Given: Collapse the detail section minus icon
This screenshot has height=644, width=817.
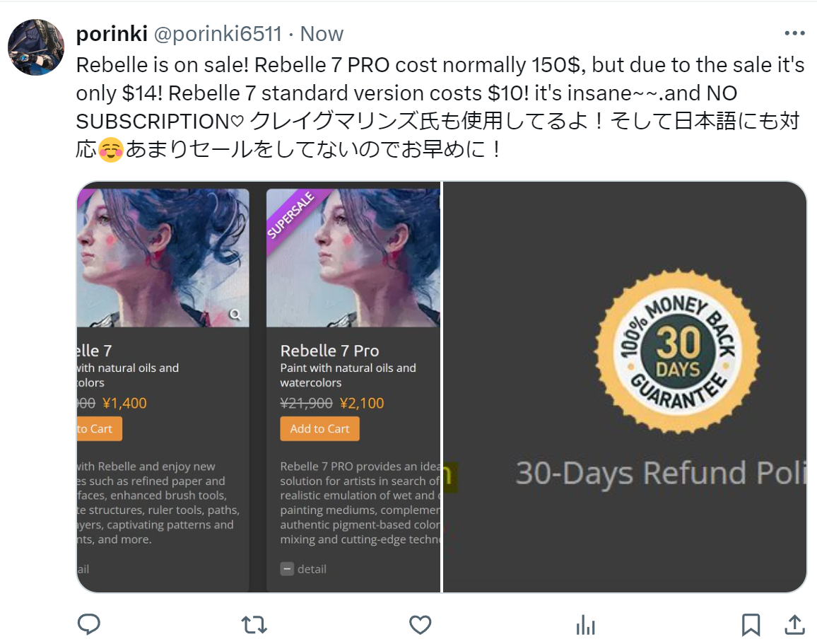Looking at the screenshot, I should [287, 569].
